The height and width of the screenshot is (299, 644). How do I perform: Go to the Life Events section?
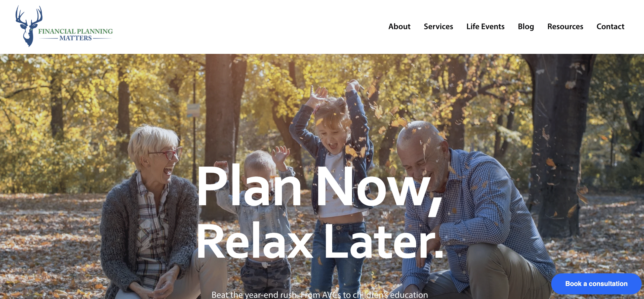(485, 26)
